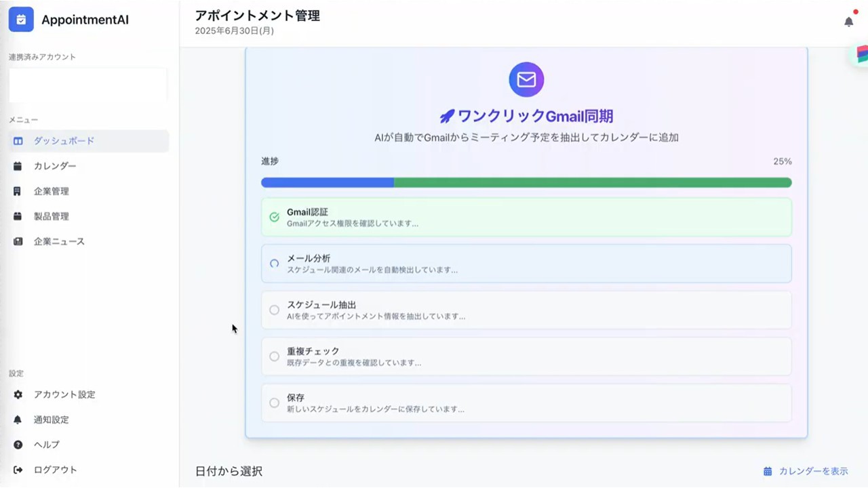This screenshot has width=868, height=488.
Task: Select the メール分析 step card
Action: [x=526, y=264]
